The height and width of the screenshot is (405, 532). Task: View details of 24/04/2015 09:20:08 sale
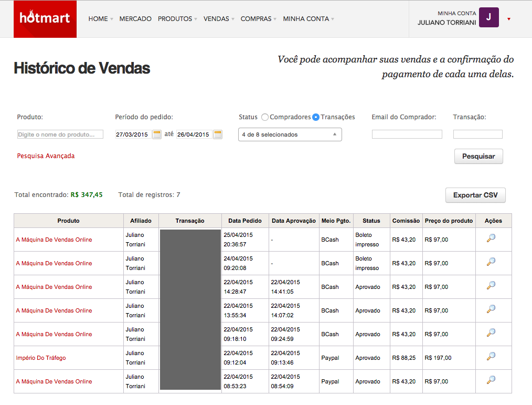pyautogui.click(x=491, y=262)
